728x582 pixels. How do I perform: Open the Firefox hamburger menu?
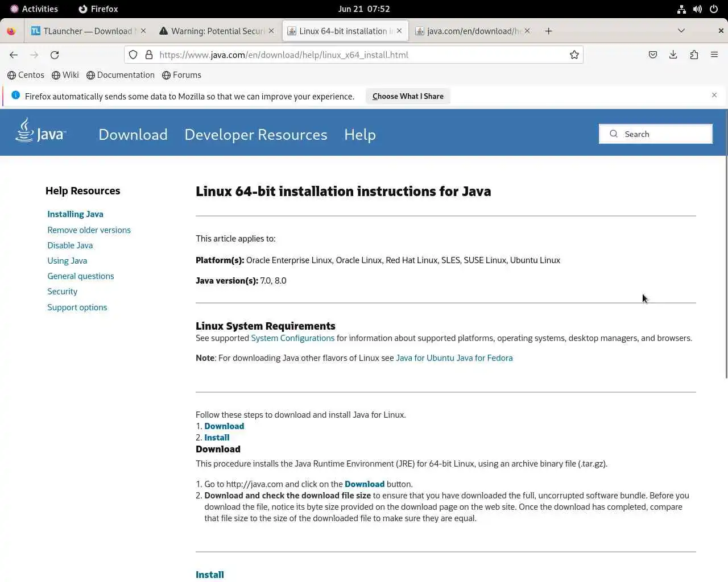(714, 55)
